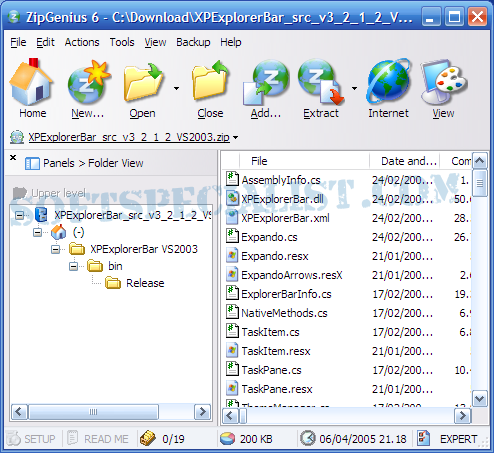Open an archive using the Open folder icon
This screenshot has width=494, height=453.
pyautogui.click(x=143, y=82)
